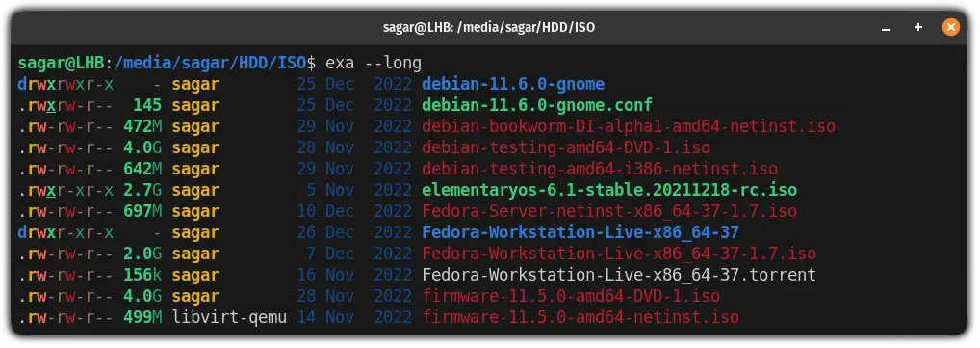Click the exa --long command text

[x=374, y=64]
